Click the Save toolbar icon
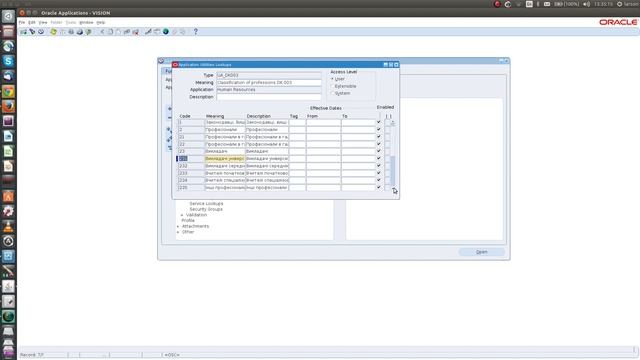640x360 pixels. point(53,31)
